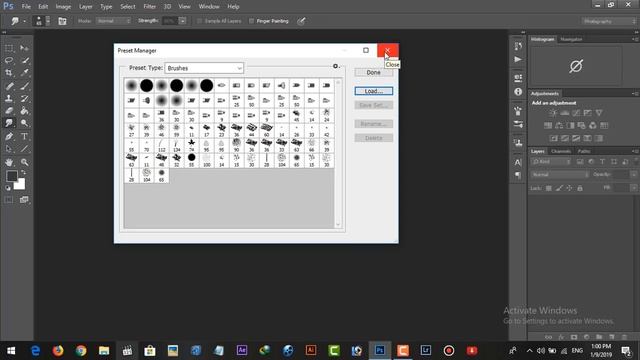Select the Smudge tool in toolbox
The width and height of the screenshot is (640, 360).
pos(9,123)
